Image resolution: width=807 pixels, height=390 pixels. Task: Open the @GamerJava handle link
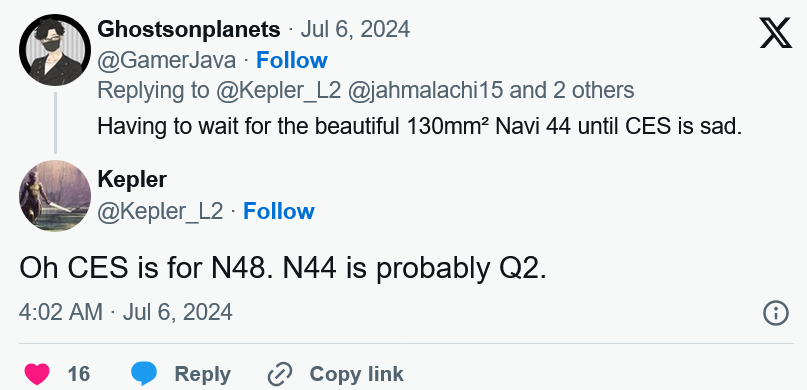167,60
